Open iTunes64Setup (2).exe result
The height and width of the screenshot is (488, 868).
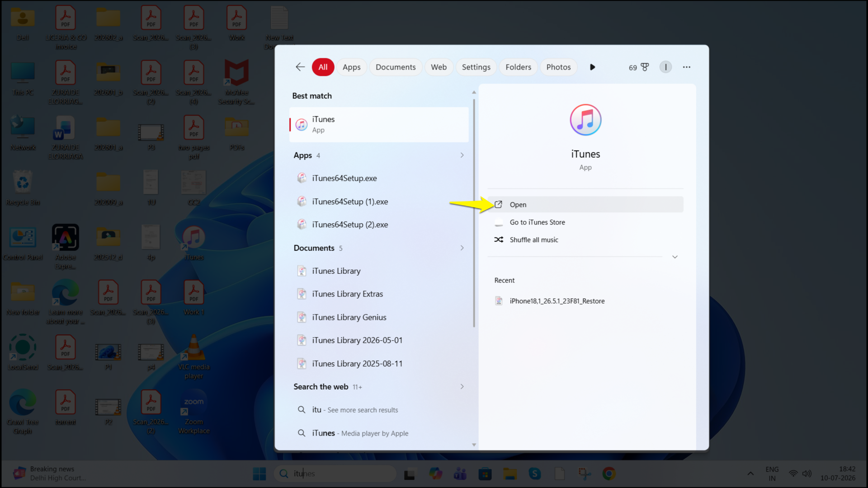tap(379, 225)
